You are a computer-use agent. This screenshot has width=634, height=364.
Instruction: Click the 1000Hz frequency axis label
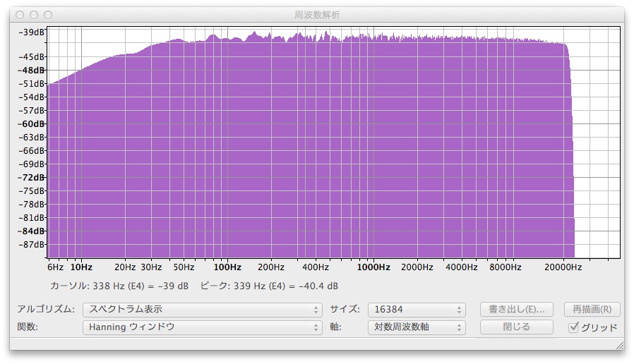pyautogui.click(x=373, y=267)
